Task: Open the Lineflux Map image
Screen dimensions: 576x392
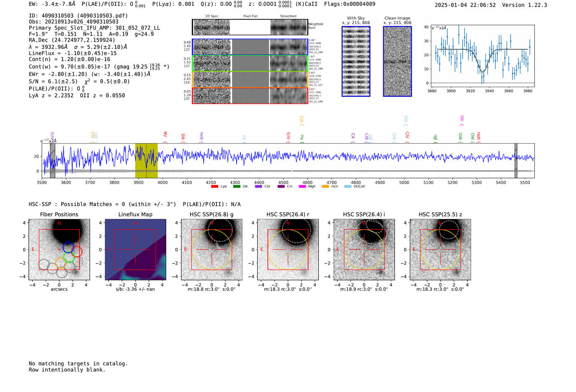Action: pyautogui.click(x=135, y=250)
